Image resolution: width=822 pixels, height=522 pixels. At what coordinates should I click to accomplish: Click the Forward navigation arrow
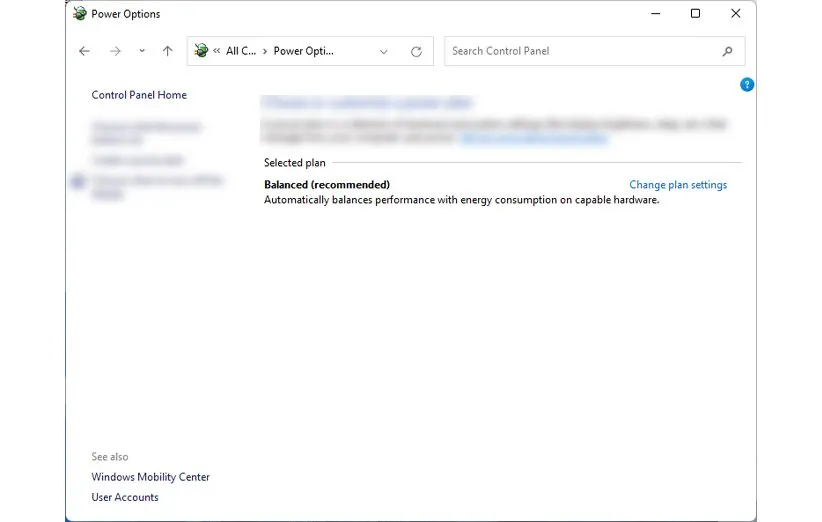pos(115,51)
